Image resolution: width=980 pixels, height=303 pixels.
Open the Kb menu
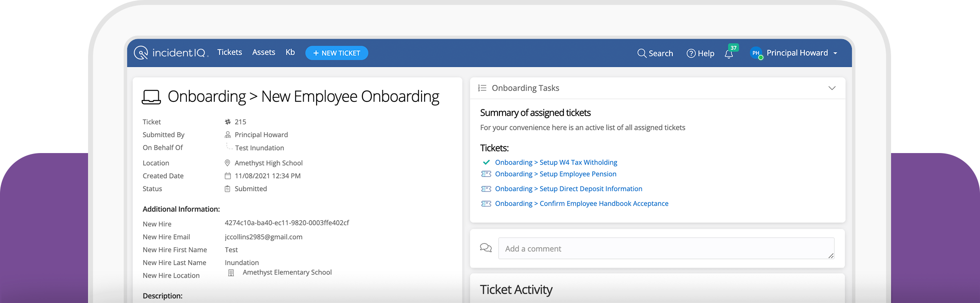[290, 52]
